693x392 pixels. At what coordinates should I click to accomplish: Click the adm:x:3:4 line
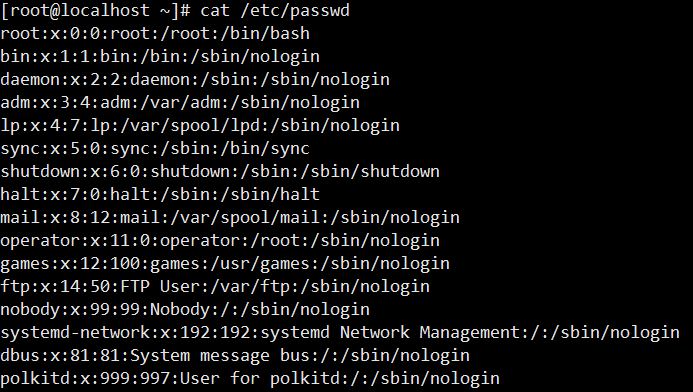pyautogui.click(x=180, y=102)
